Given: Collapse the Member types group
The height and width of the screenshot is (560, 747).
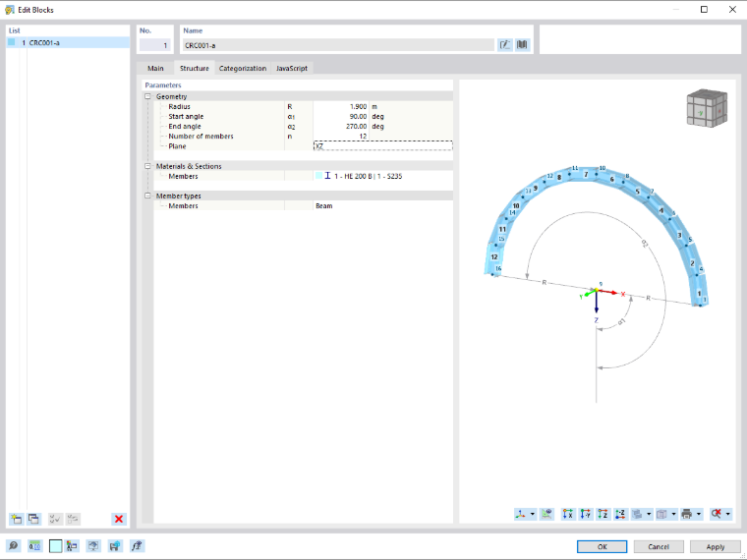Looking at the screenshot, I should [147, 196].
